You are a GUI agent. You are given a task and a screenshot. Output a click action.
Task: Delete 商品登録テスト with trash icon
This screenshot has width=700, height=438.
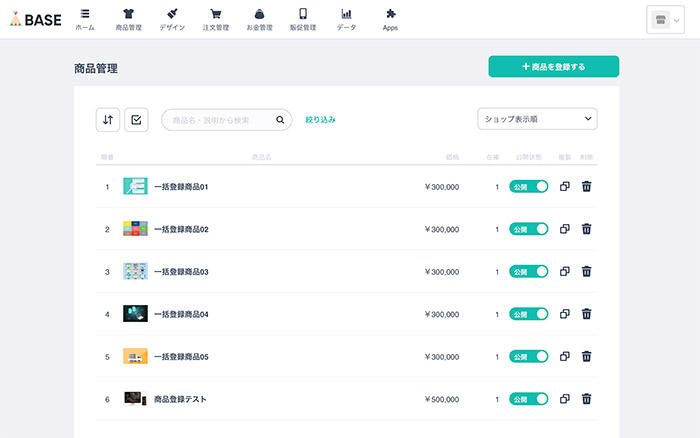(587, 398)
